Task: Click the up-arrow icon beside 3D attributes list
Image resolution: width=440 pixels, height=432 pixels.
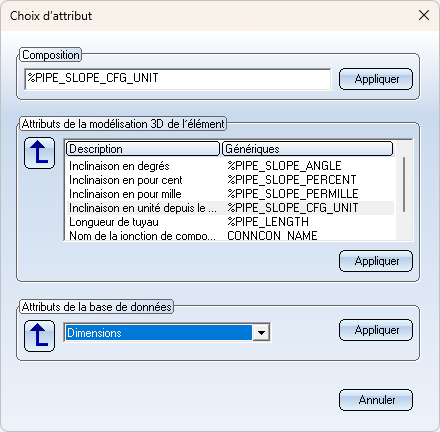Action: 39,153
